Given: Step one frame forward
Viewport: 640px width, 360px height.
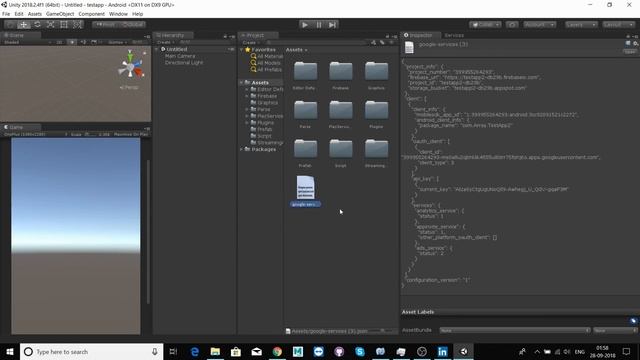Looking at the screenshot, I should [333, 24].
